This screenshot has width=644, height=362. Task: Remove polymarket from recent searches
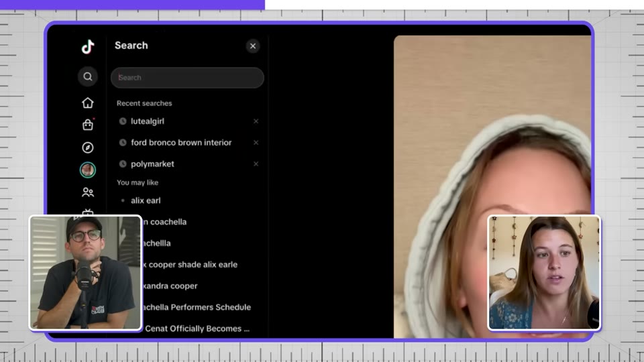click(256, 164)
